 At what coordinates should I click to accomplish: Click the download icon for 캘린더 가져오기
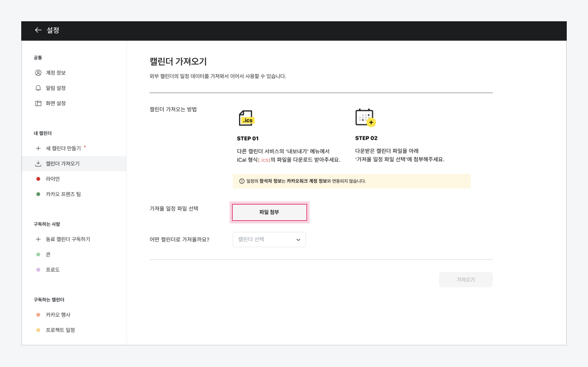[38, 163]
